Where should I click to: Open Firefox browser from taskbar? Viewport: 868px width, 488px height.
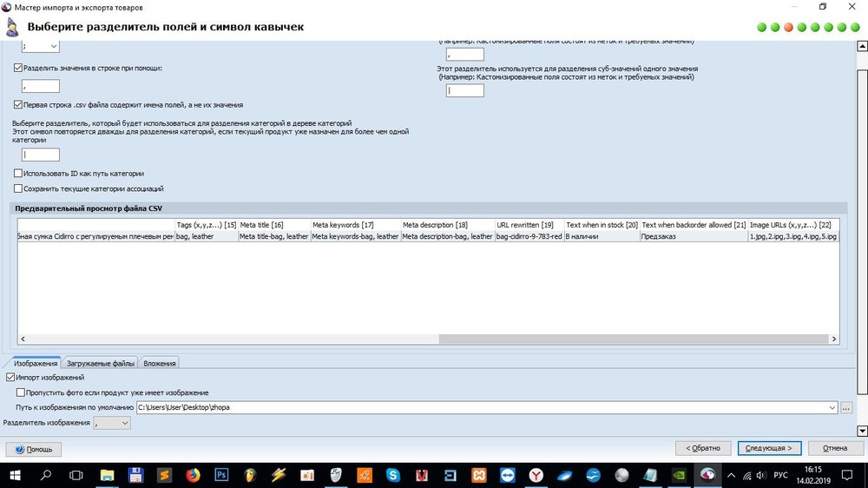pyautogui.click(x=193, y=475)
